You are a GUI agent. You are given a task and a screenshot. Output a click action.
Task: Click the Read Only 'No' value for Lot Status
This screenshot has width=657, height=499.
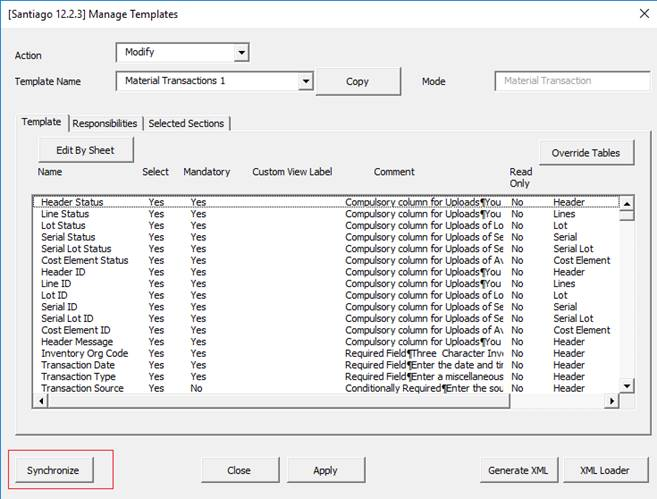pyautogui.click(x=517, y=225)
